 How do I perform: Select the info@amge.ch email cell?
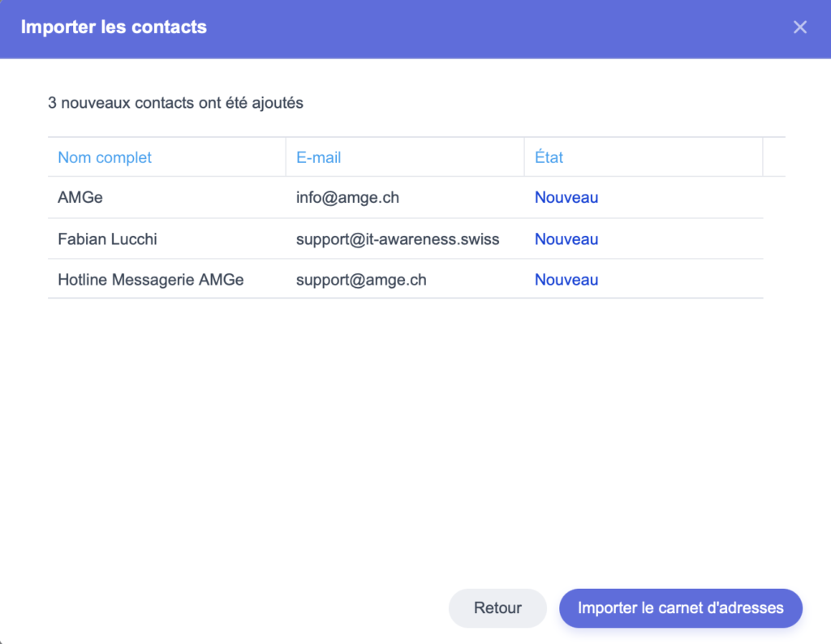[x=347, y=198]
